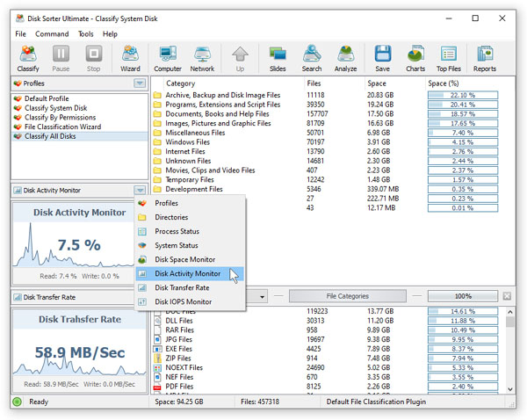Open the Help menu

[110, 34]
